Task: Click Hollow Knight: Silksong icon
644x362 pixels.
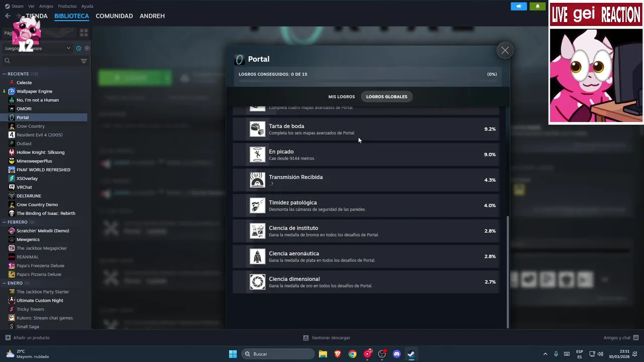Action: [12, 152]
